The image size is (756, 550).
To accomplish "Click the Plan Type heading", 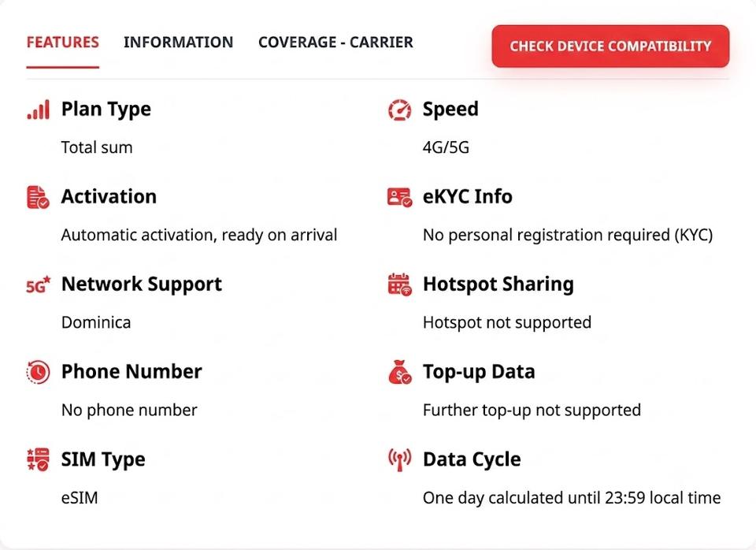I will click(106, 110).
